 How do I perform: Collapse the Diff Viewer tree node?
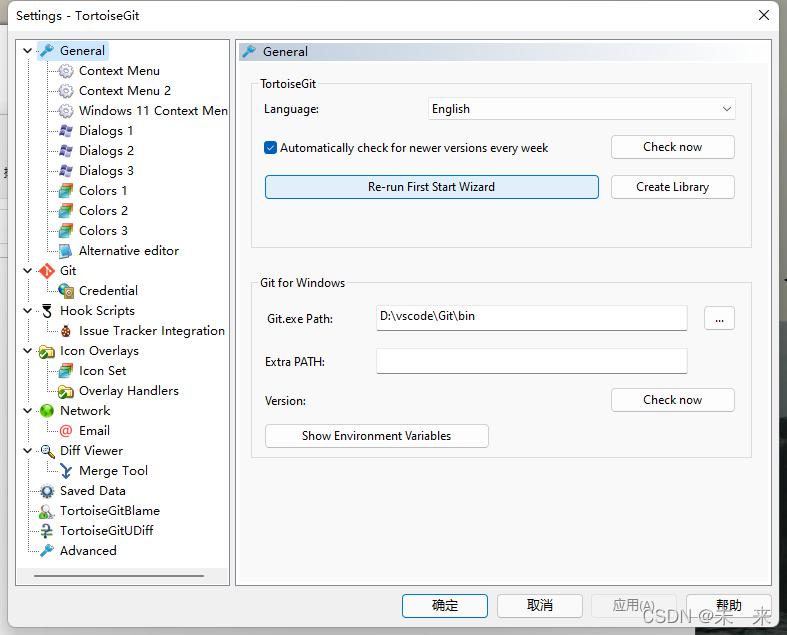(x=28, y=451)
